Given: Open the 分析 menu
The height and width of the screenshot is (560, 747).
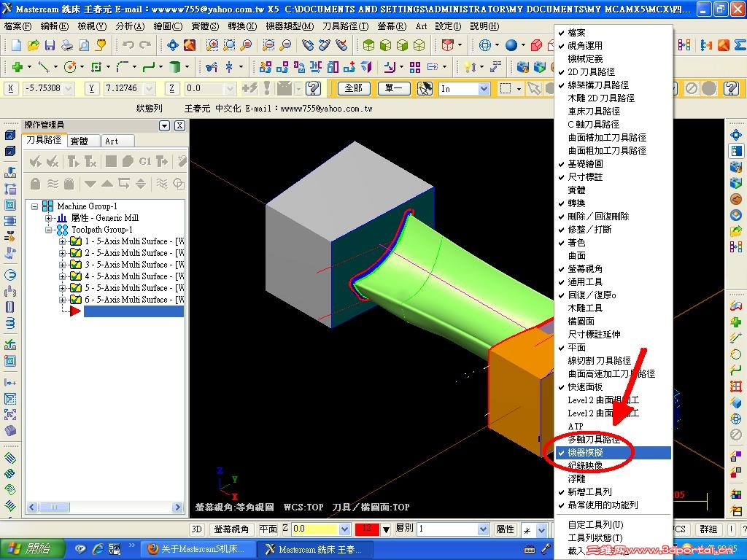Looking at the screenshot, I should pos(130,26).
